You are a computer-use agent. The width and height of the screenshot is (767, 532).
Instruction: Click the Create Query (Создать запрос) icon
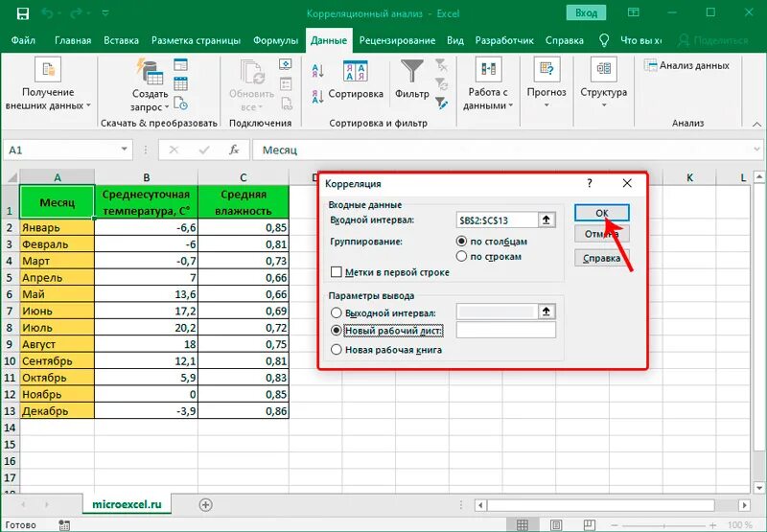point(150,71)
